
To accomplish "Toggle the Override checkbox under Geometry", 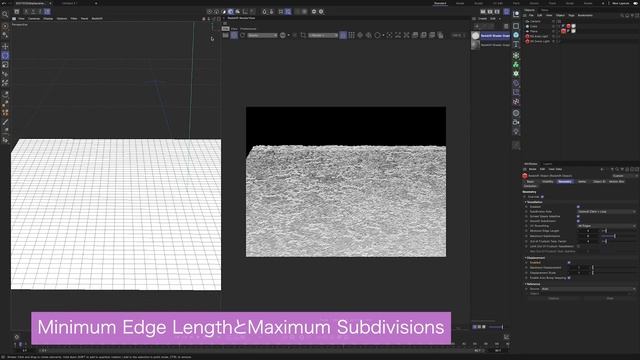I will [542, 197].
